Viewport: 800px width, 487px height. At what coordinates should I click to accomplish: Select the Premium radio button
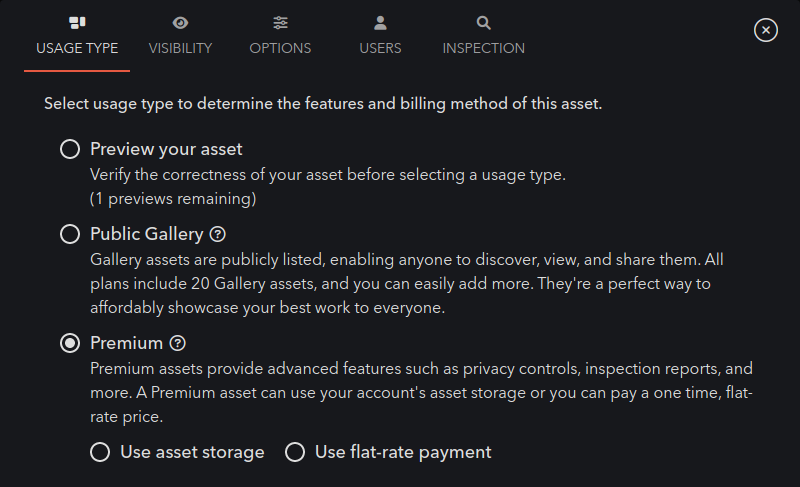click(x=70, y=343)
